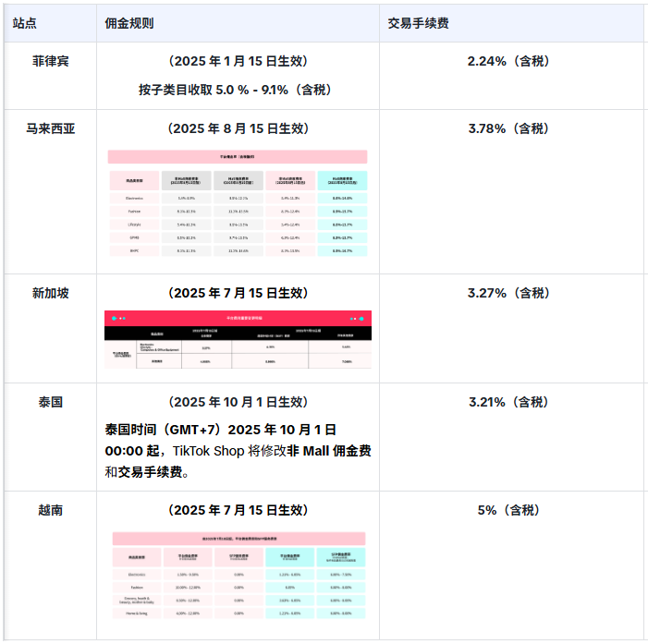The height and width of the screenshot is (644, 648).
Task: Click the 站点 column header
Action: [x=25, y=23]
